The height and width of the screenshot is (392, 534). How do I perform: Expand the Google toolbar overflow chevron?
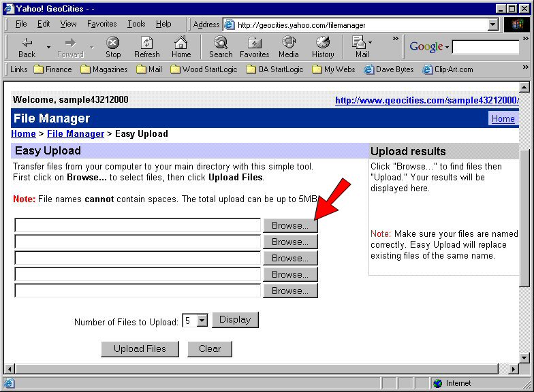526,38
